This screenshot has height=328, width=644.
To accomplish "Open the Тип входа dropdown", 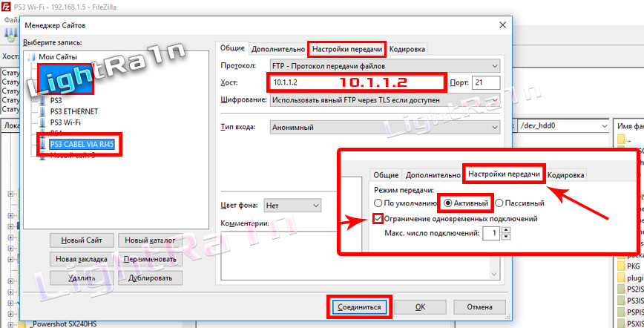I will coord(385,128).
